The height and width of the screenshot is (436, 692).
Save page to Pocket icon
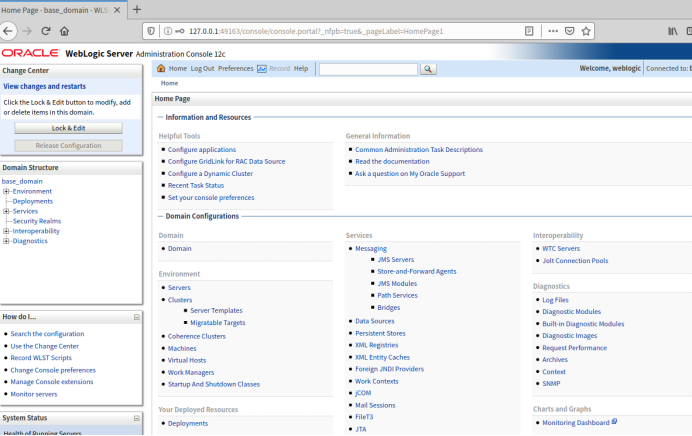(x=570, y=31)
